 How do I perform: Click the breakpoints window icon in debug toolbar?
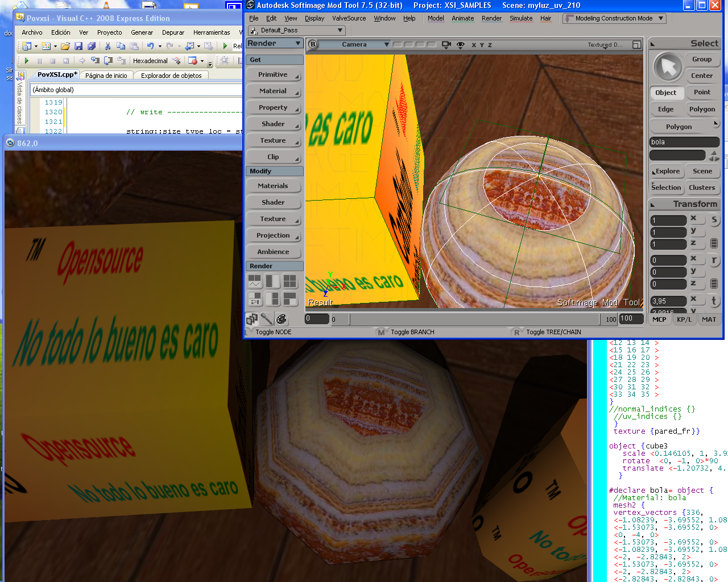coord(193,60)
